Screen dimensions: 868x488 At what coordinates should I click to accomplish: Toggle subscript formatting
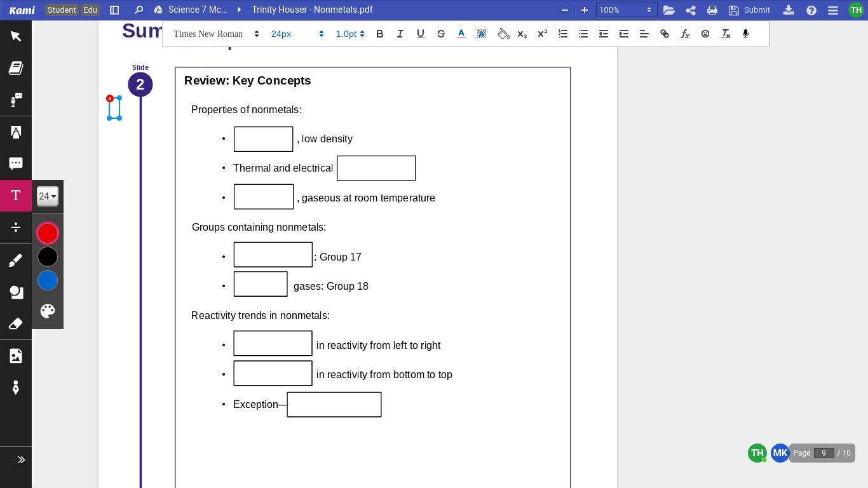click(x=522, y=34)
